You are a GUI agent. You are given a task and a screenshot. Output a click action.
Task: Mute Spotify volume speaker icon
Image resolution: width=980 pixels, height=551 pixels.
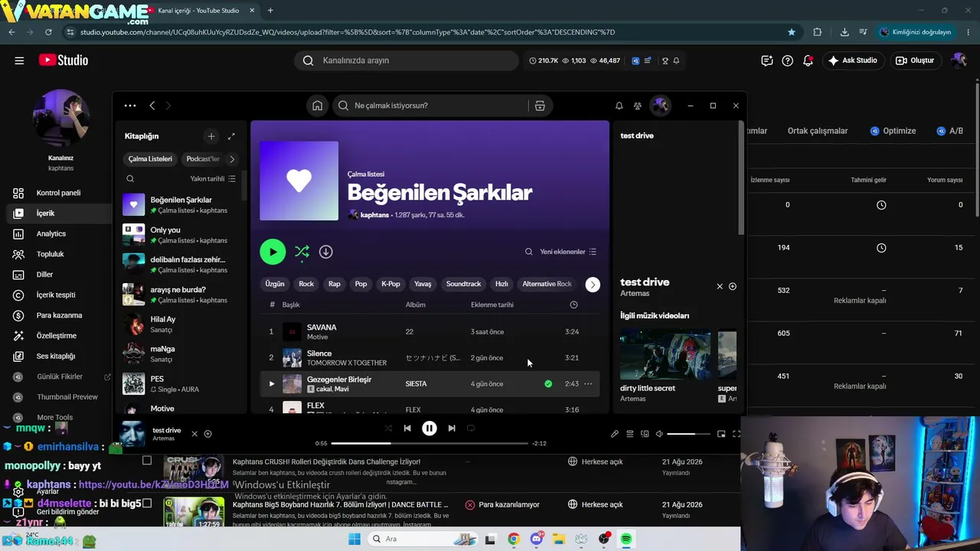(x=659, y=434)
